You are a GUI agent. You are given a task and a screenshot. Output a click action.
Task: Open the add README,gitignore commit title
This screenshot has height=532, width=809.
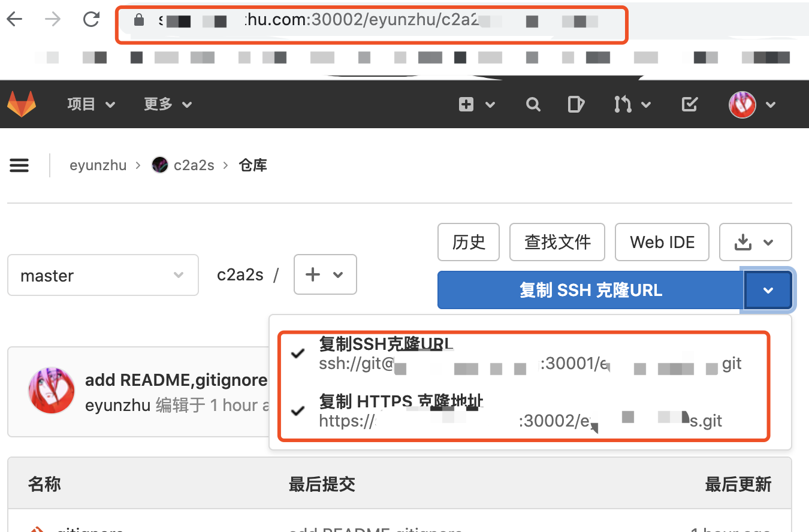176,380
